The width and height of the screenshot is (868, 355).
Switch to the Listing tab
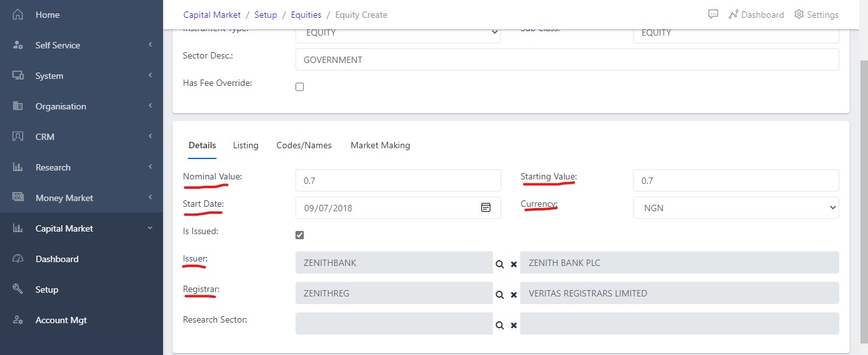tap(246, 145)
